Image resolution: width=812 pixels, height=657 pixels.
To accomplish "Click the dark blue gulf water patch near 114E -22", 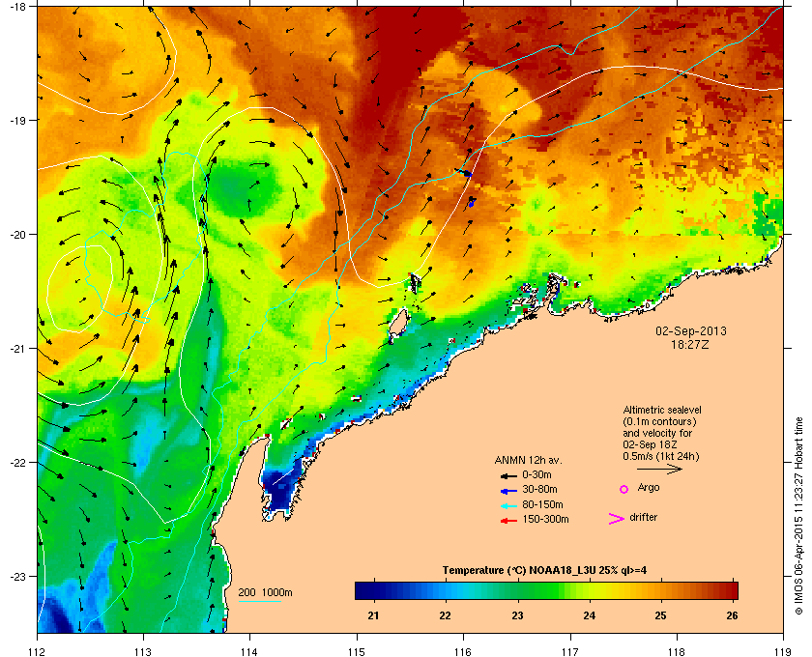I will pos(281,488).
